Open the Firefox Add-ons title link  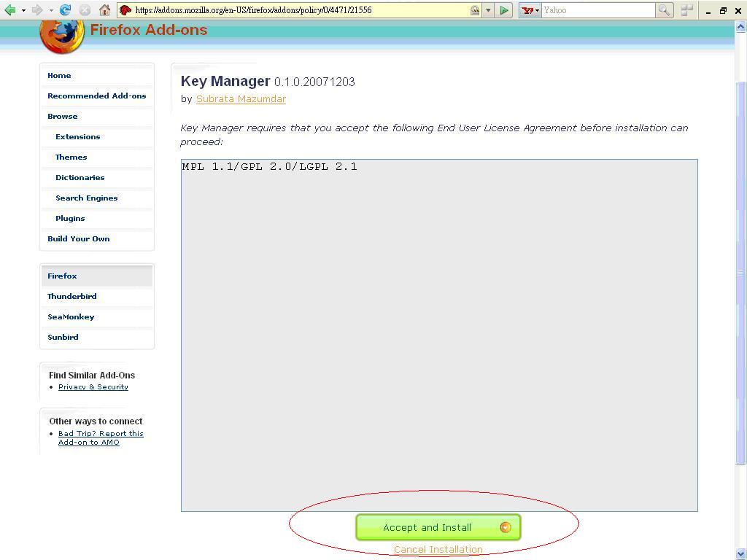coord(149,29)
